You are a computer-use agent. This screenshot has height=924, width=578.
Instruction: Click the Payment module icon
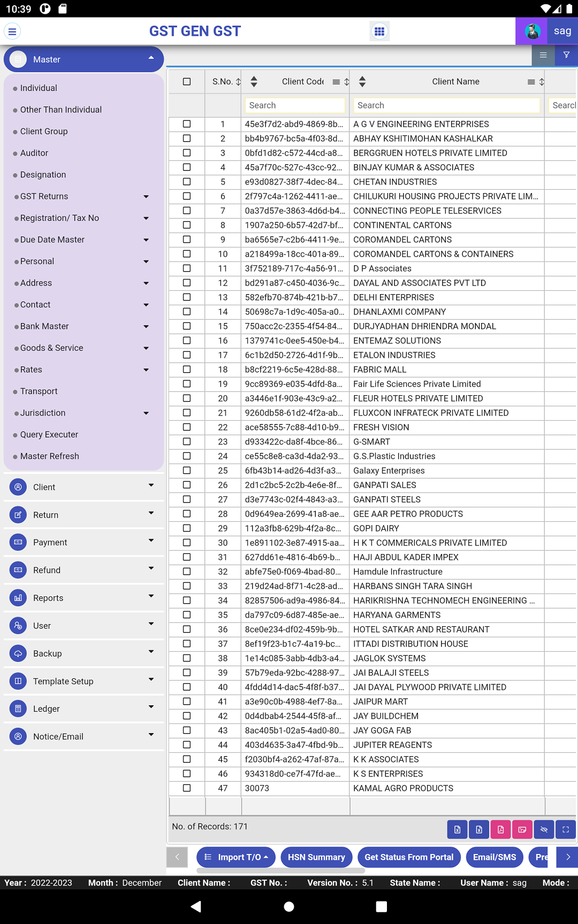18,542
